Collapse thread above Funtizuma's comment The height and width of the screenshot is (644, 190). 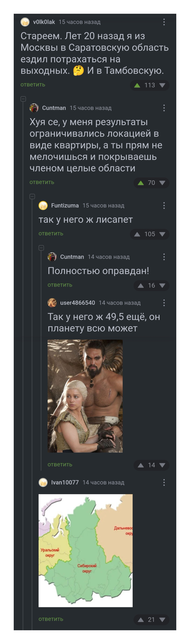32,197
